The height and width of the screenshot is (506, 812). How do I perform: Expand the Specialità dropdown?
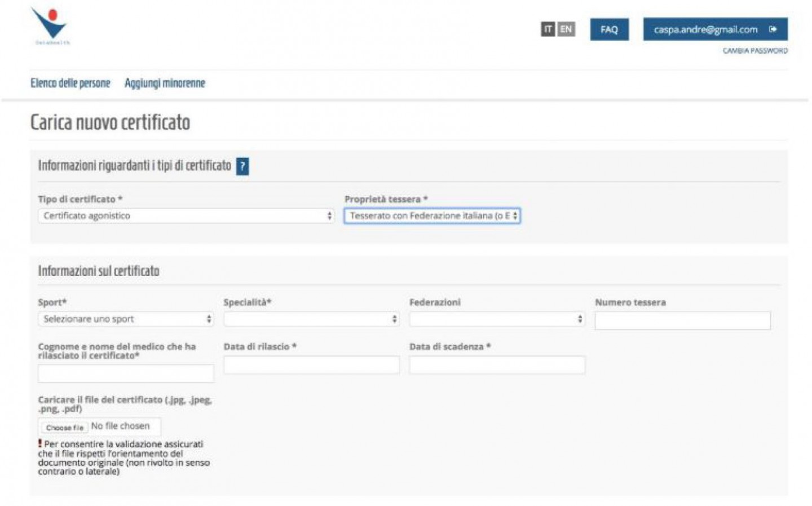click(311, 319)
